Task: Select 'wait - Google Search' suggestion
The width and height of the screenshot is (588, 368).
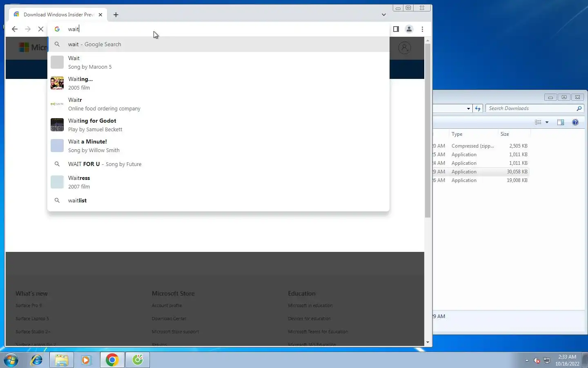Action: click(x=218, y=44)
